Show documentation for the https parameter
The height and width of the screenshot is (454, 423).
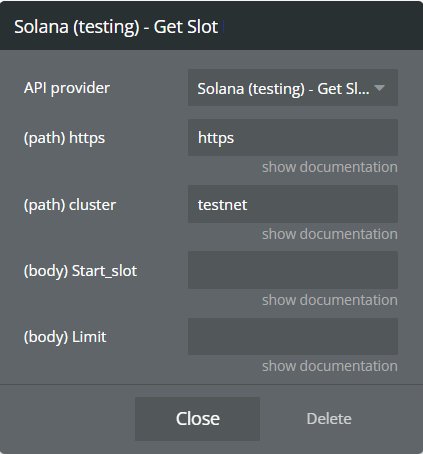tap(330, 167)
